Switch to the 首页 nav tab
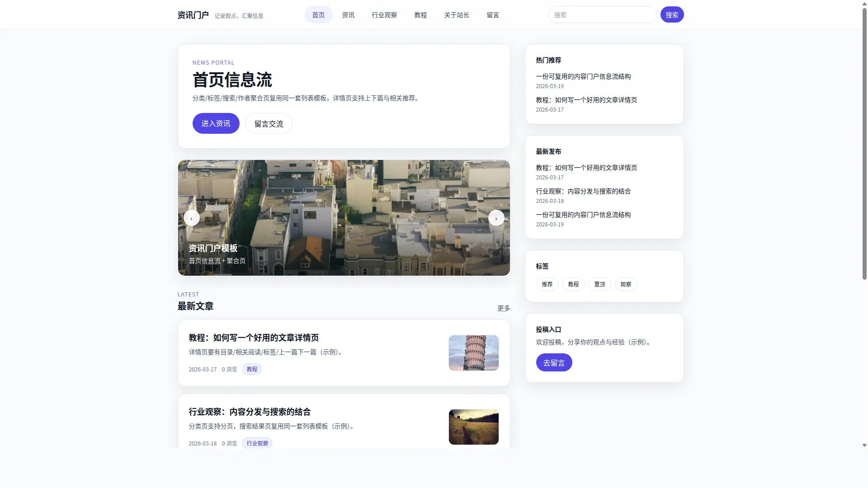The height and width of the screenshot is (488, 868). (x=318, y=15)
